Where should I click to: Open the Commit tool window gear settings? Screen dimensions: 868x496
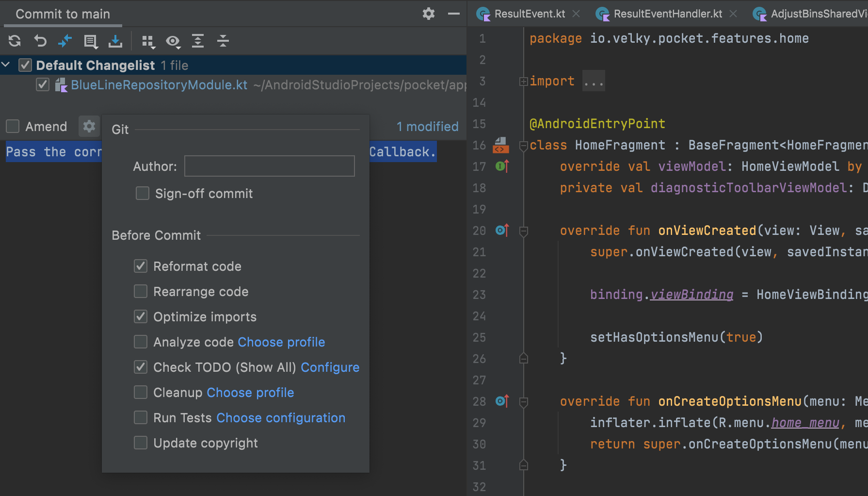coord(429,14)
